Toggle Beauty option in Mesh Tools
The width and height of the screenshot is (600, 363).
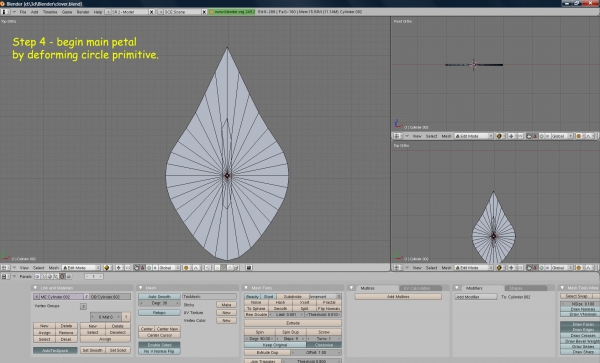pyautogui.click(x=252, y=296)
